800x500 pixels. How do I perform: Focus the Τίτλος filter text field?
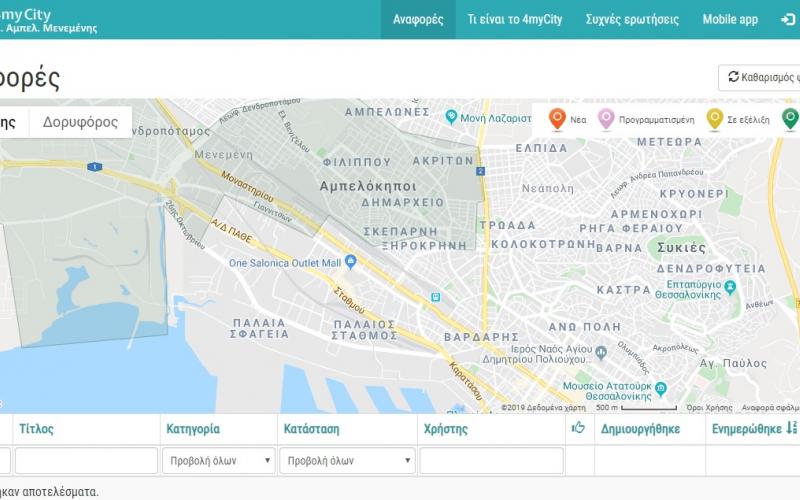click(86, 461)
